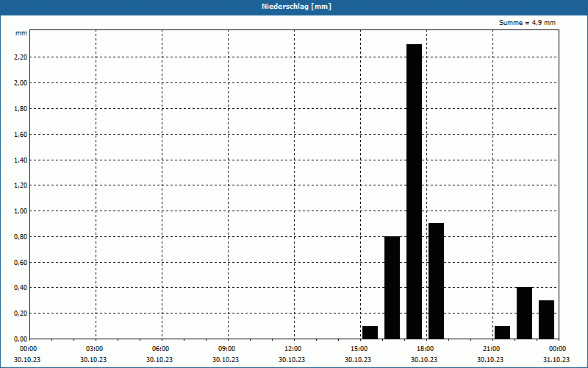Viewport: 588px width, 368px height.
Task: Click the 1,20 y-axis value
Action: tap(21, 185)
